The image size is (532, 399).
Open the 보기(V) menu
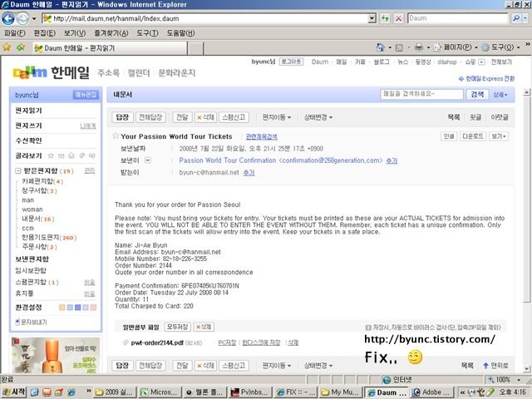[75, 33]
